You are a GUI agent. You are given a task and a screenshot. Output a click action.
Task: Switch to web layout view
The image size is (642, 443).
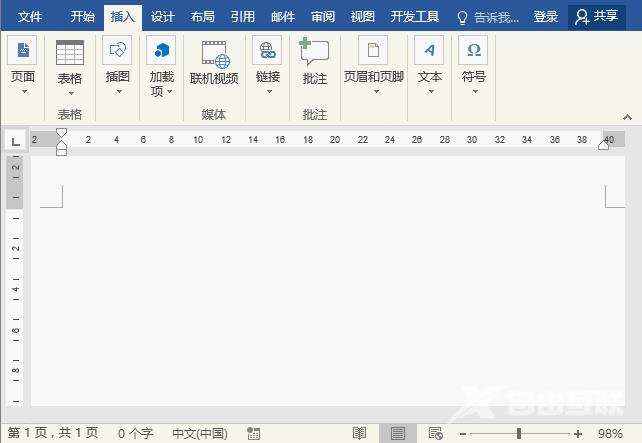[435, 433]
